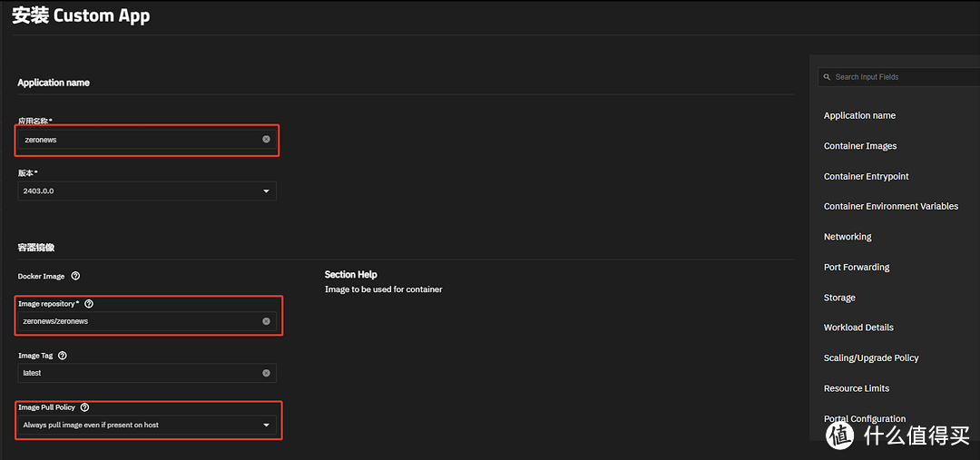Click the Image Tag text field
This screenshot has width=980, height=460.
pos(136,373)
